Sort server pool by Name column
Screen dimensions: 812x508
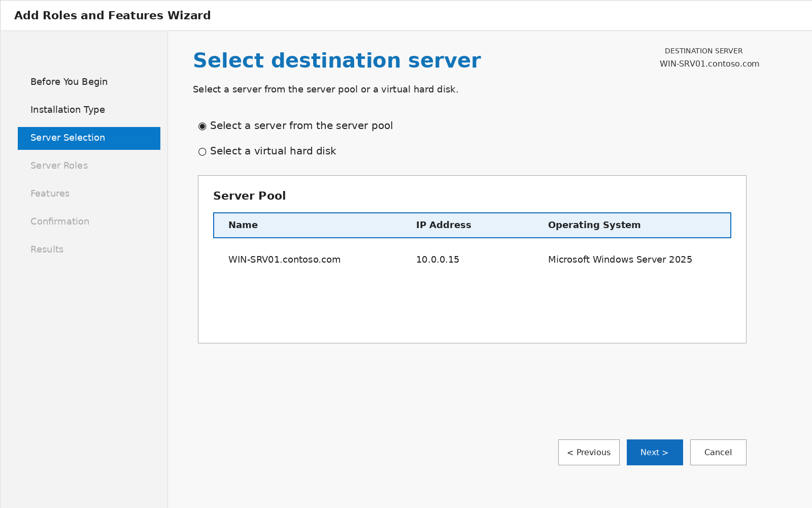[243, 225]
